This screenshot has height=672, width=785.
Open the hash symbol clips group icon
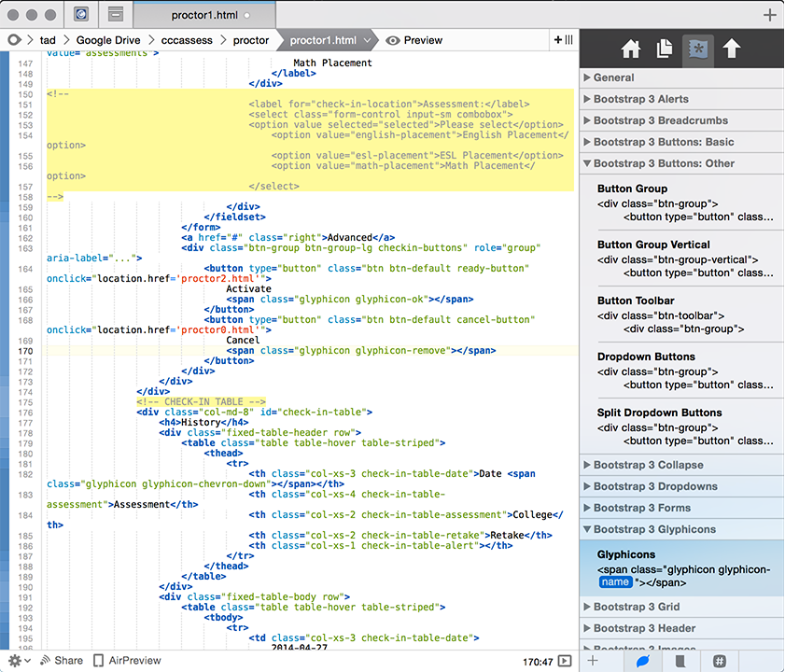point(720,661)
